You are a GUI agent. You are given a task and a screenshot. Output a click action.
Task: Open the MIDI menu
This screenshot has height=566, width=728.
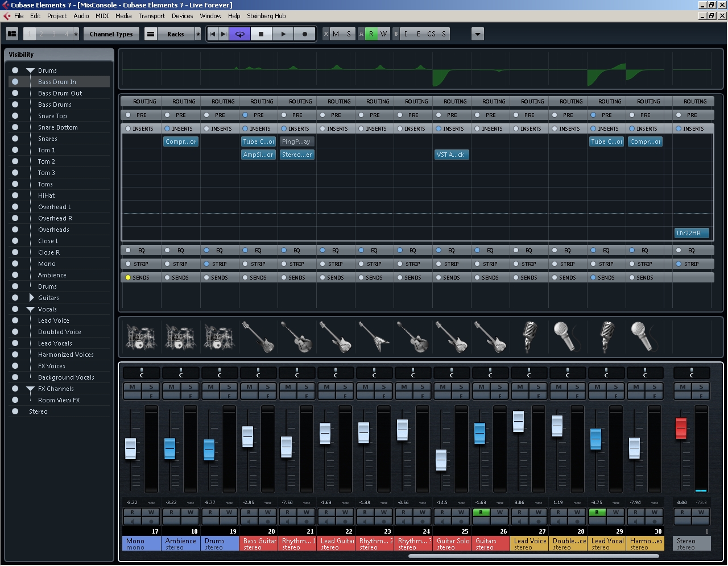tap(102, 16)
